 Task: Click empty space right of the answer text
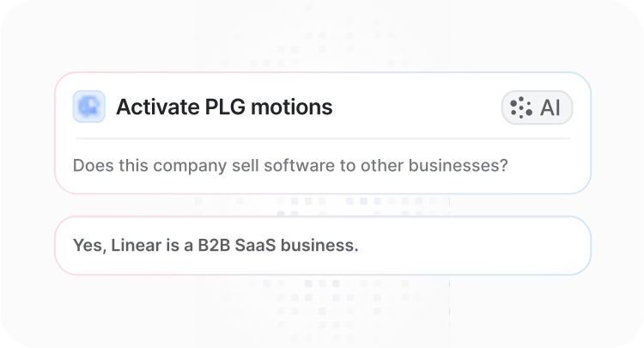click(x=472, y=246)
